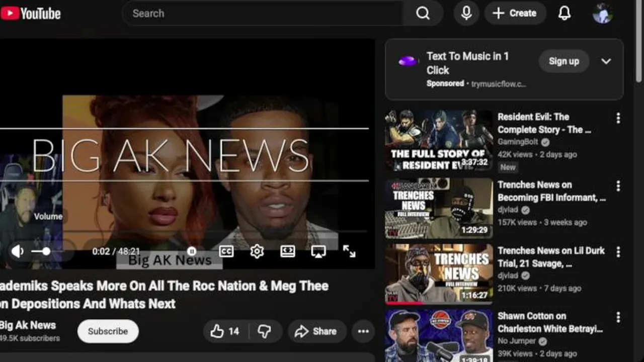Click the 'Text To Music in 1 Click' ad title
Viewport: 644px width, 362px height.
[x=468, y=63]
